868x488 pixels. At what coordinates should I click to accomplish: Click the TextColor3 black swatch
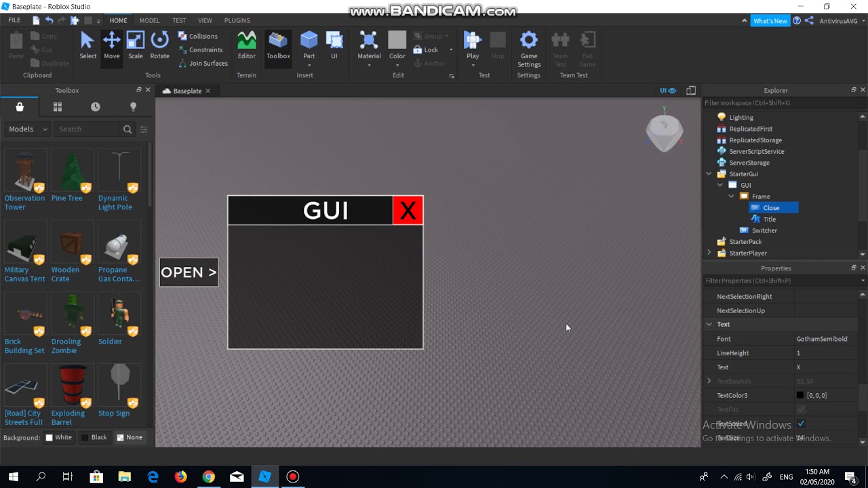pos(800,395)
